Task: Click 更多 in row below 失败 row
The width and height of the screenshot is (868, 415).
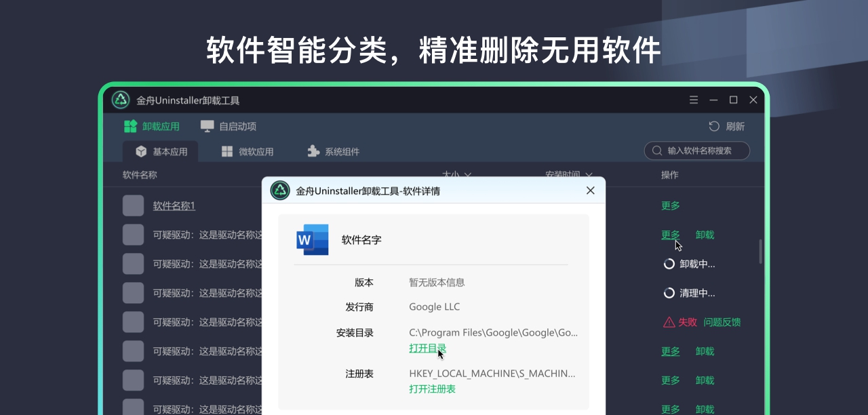Action: (x=671, y=351)
